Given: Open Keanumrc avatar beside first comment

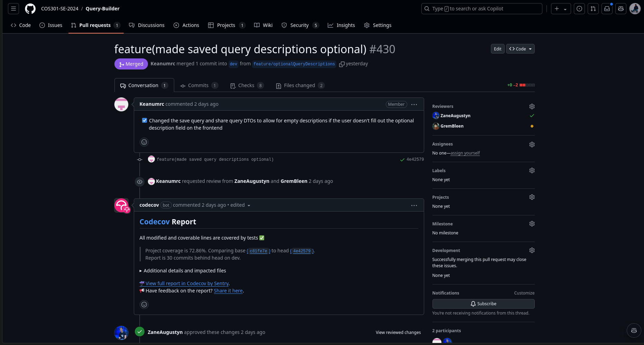Looking at the screenshot, I should 121,104.
